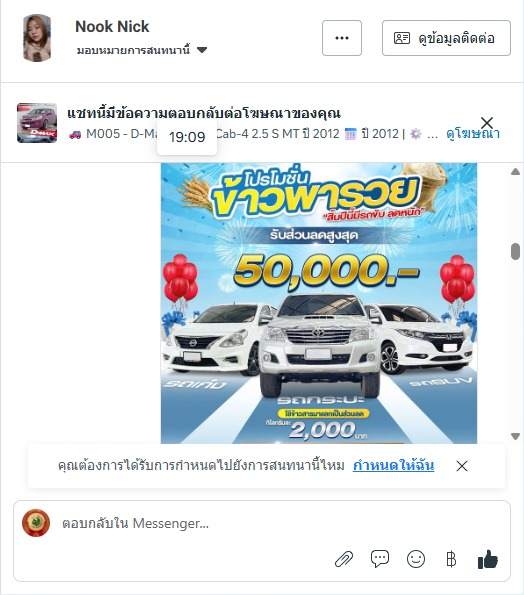Click the กำหนดให้ฉัน link
The width and height of the screenshot is (524, 595).
point(393,466)
